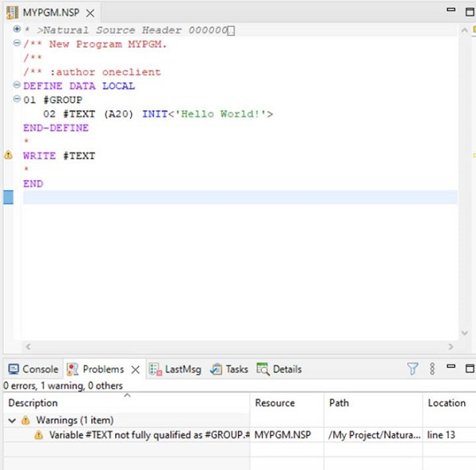
Task: Maximize the editor area
Action: (x=470, y=12)
